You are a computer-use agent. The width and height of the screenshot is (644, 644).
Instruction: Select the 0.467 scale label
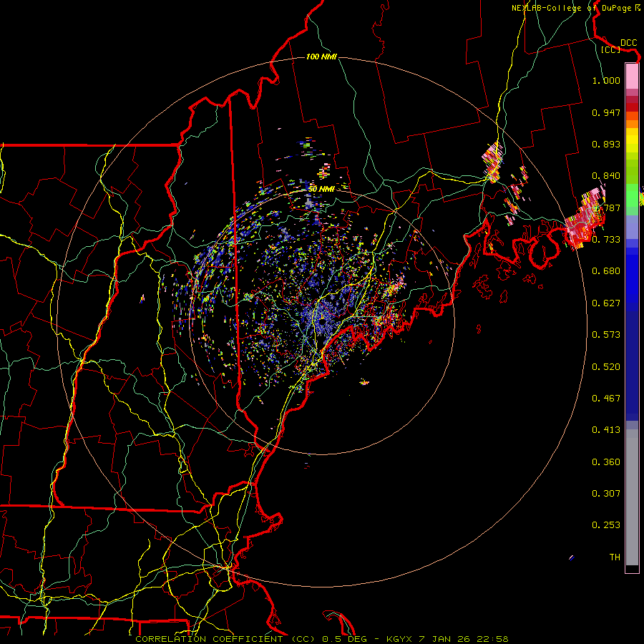(606, 399)
